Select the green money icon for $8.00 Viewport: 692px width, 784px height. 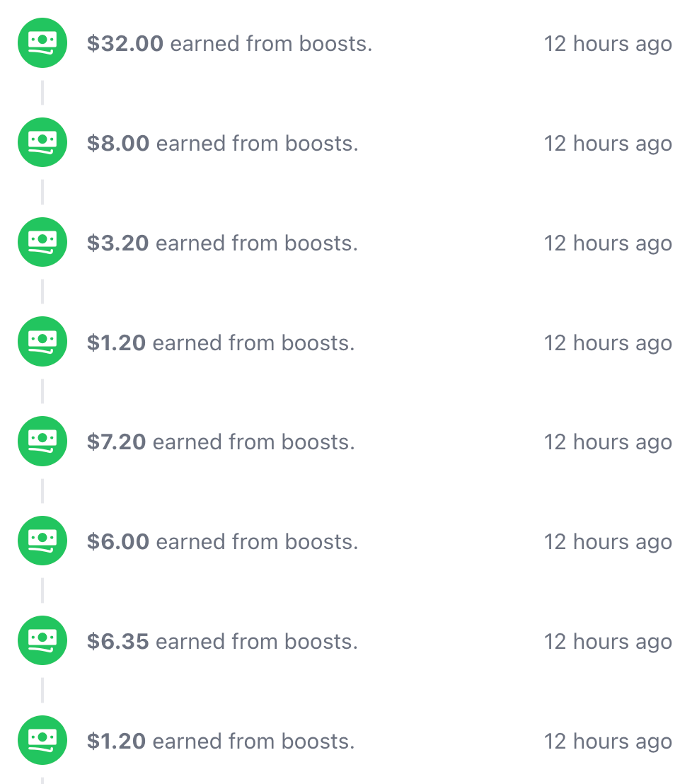tap(42, 143)
